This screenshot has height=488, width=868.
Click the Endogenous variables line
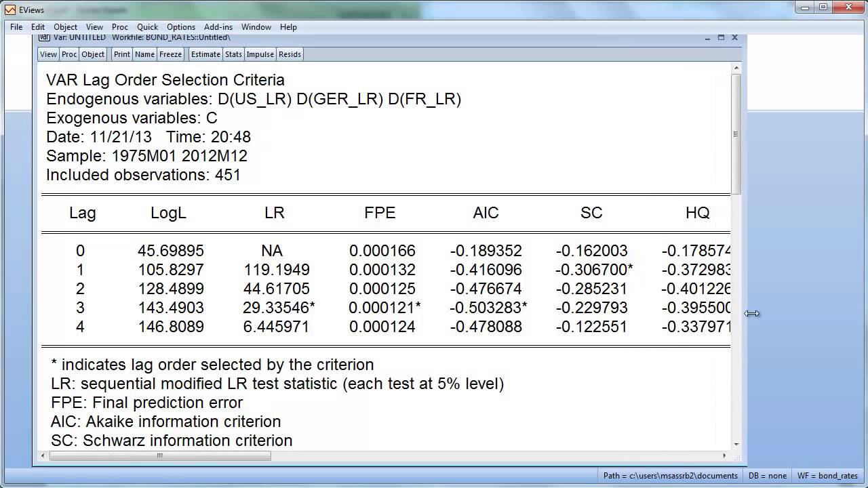coord(254,99)
